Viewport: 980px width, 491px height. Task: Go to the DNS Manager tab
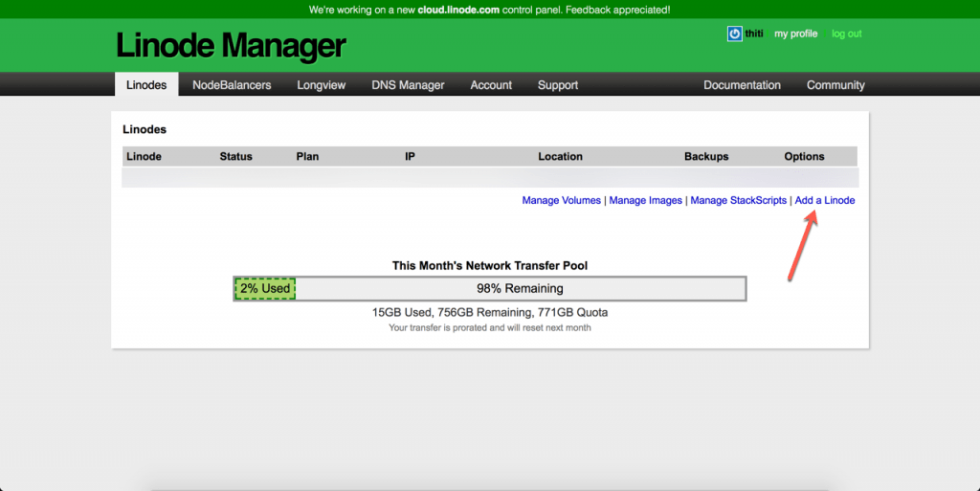[408, 85]
